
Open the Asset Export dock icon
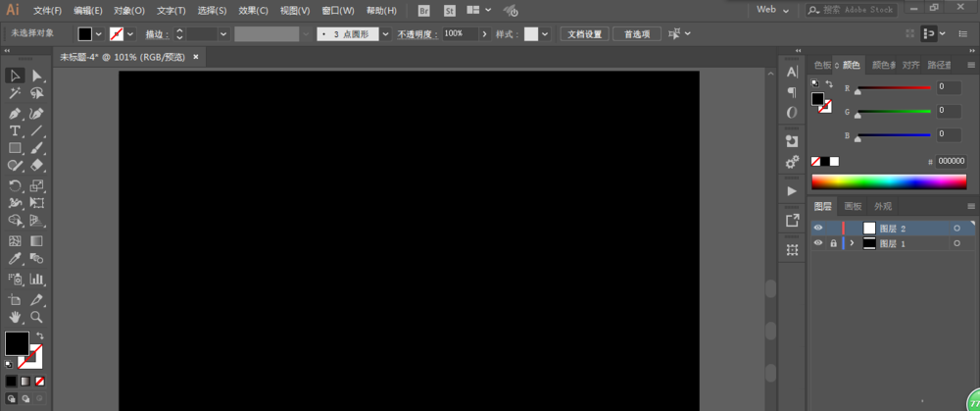tap(792, 220)
